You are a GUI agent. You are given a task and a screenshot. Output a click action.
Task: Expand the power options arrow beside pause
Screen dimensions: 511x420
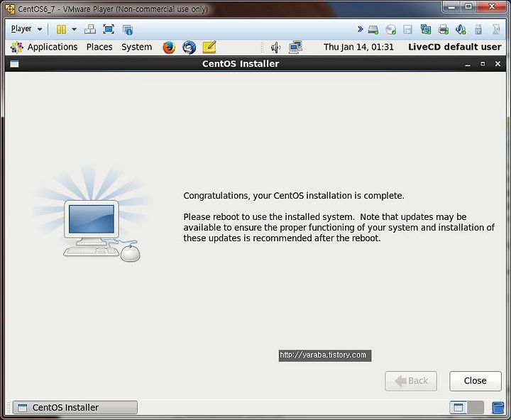75,29
